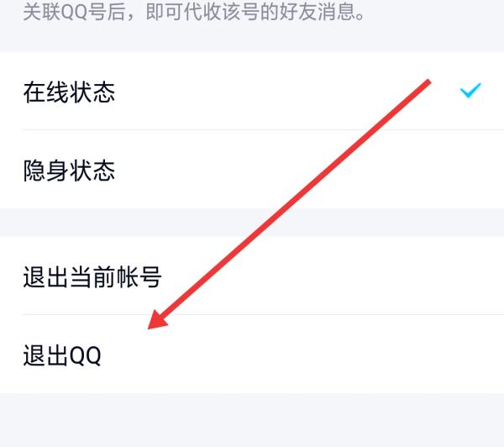
Task: Tap the blank gray area below 退出QQ
Action: [x=252, y=420]
